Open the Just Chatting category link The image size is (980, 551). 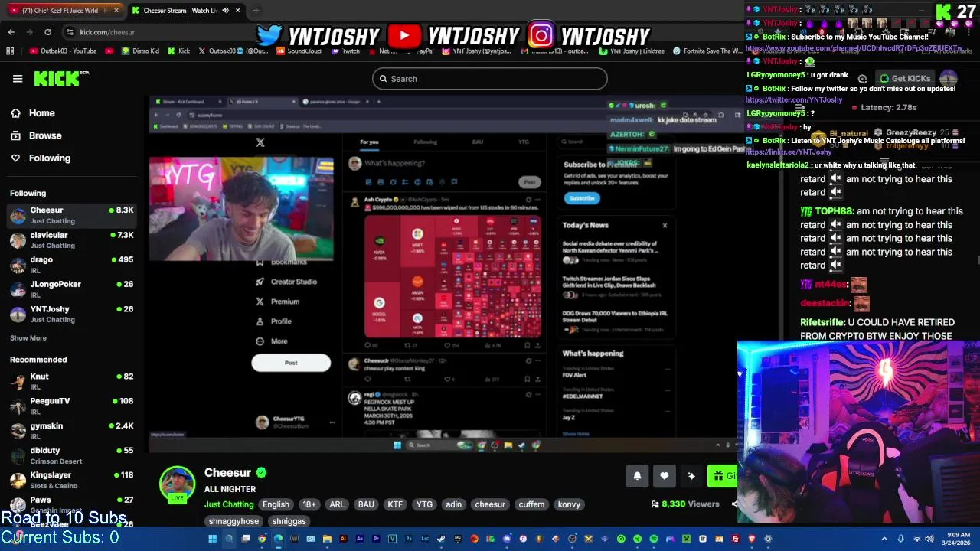tap(229, 504)
